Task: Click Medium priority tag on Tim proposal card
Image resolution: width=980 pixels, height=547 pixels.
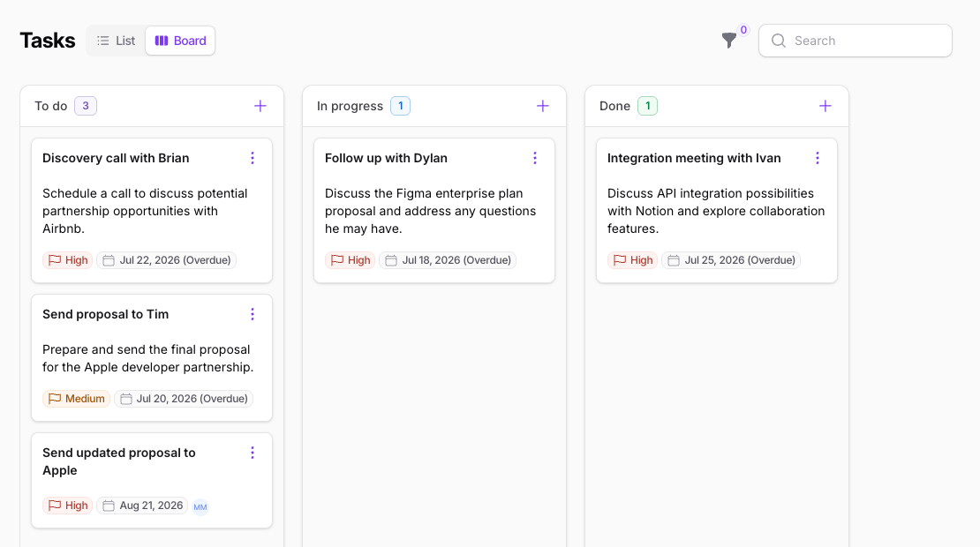Action: coord(76,399)
